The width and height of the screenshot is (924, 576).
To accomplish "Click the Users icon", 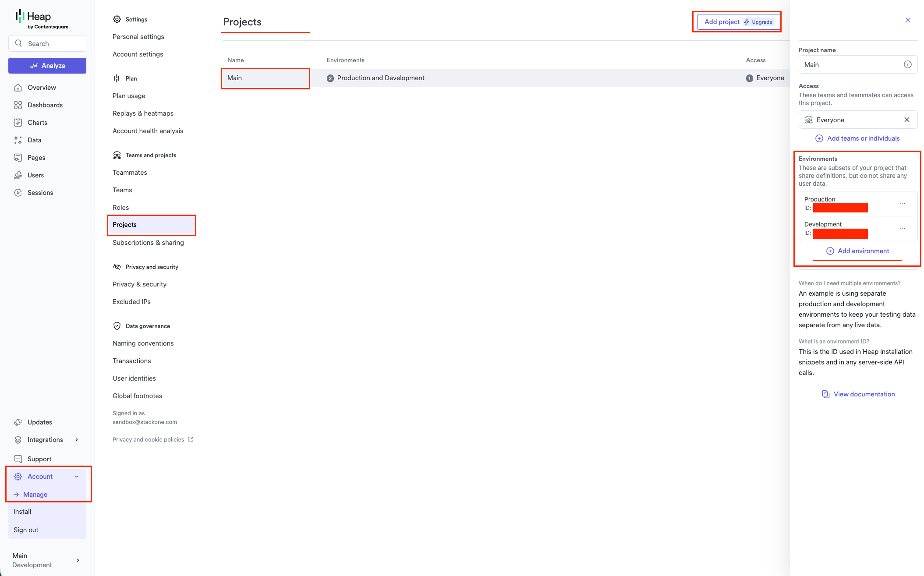I will click(x=18, y=175).
